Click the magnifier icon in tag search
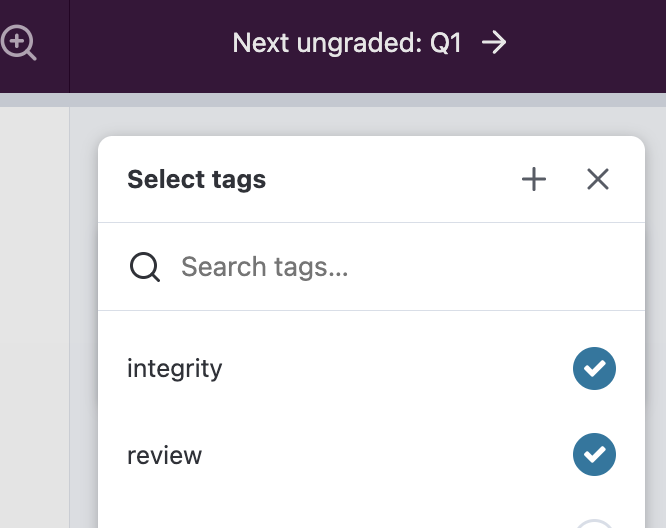Image resolution: width=666 pixels, height=528 pixels. [x=145, y=267]
